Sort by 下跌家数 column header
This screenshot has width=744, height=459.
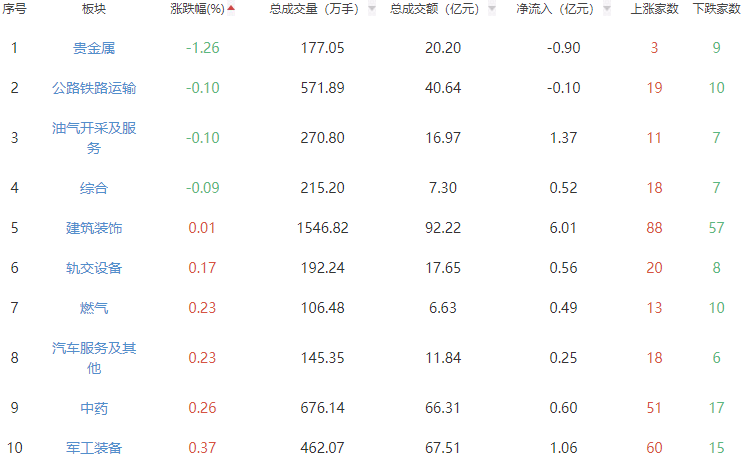click(x=716, y=9)
